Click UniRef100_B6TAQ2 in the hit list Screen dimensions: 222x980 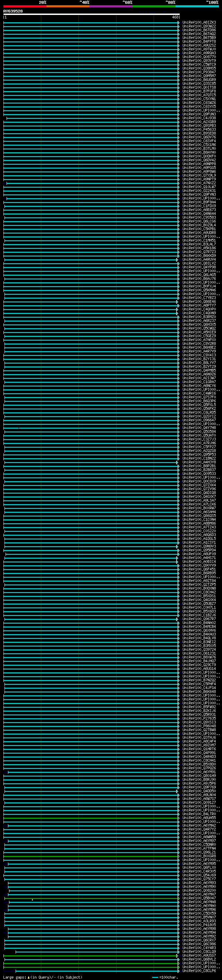(x=199, y=34)
